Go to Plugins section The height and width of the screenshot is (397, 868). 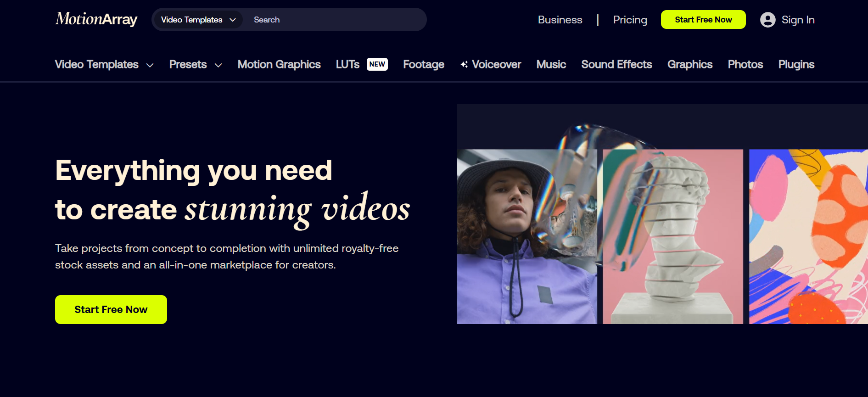[x=796, y=64]
